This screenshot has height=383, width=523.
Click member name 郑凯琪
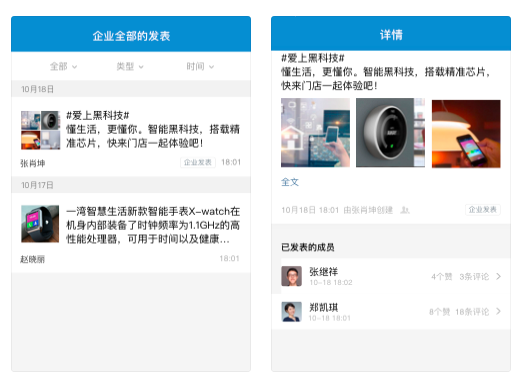point(324,307)
